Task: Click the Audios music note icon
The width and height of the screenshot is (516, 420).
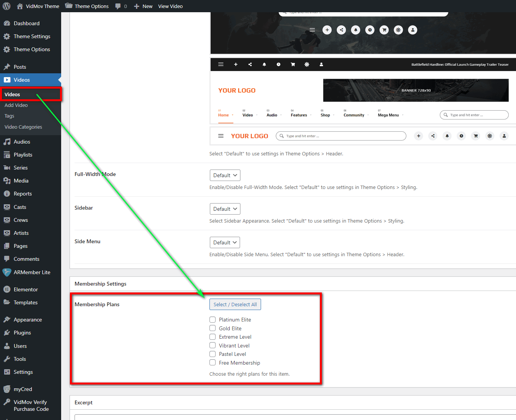Action: coord(7,142)
